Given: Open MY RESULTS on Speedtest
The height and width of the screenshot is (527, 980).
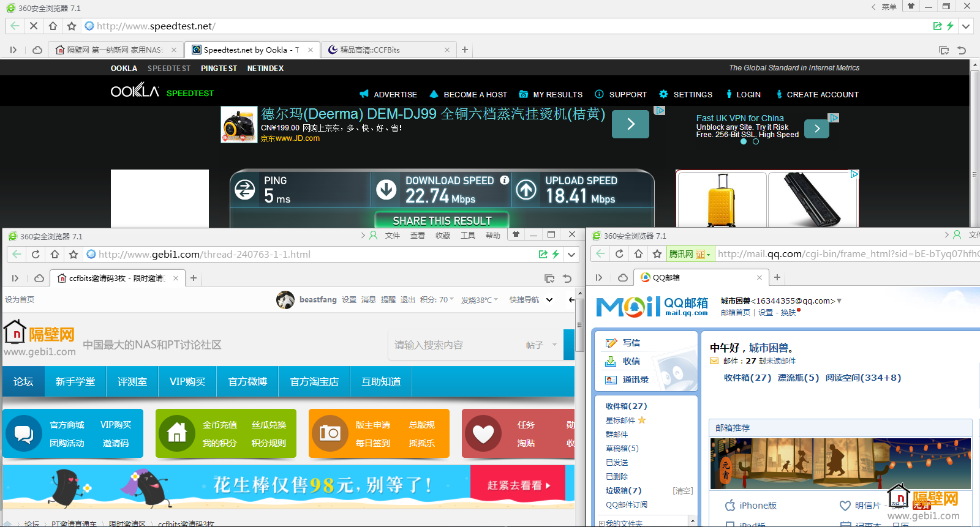Looking at the screenshot, I should (x=551, y=94).
